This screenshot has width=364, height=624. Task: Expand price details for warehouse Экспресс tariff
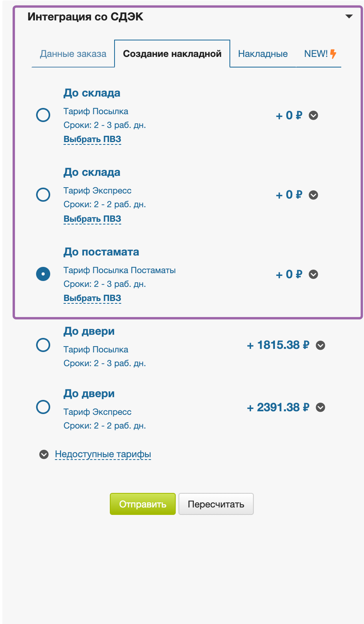(x=313, y=195)
